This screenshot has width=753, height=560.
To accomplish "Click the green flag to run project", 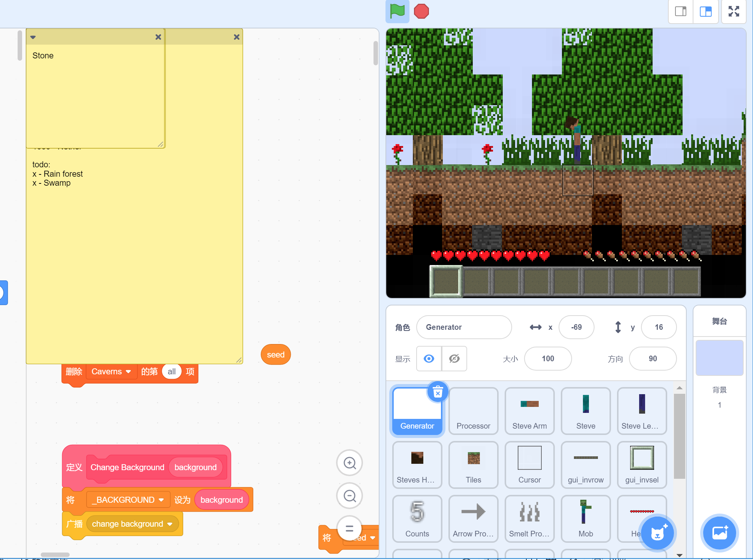I will [x=397, y=11].
